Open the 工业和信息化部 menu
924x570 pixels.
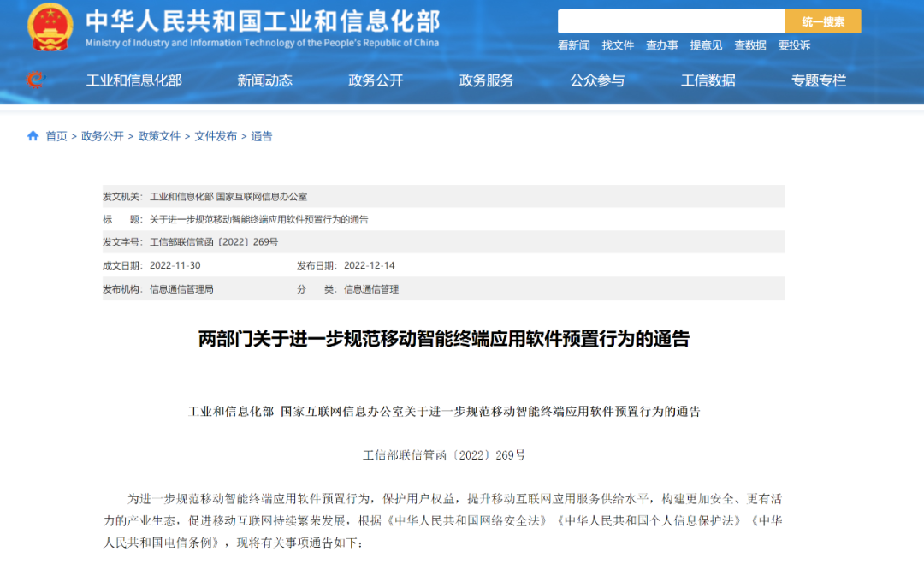pyautogui.click(x=133, y=80)
